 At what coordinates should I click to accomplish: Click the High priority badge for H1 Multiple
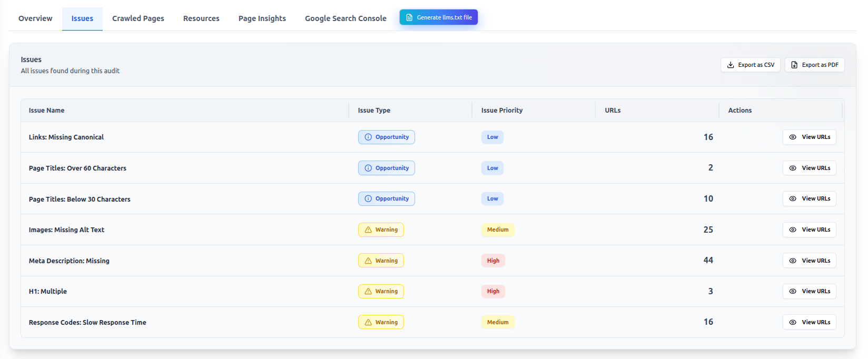point(493,291)
